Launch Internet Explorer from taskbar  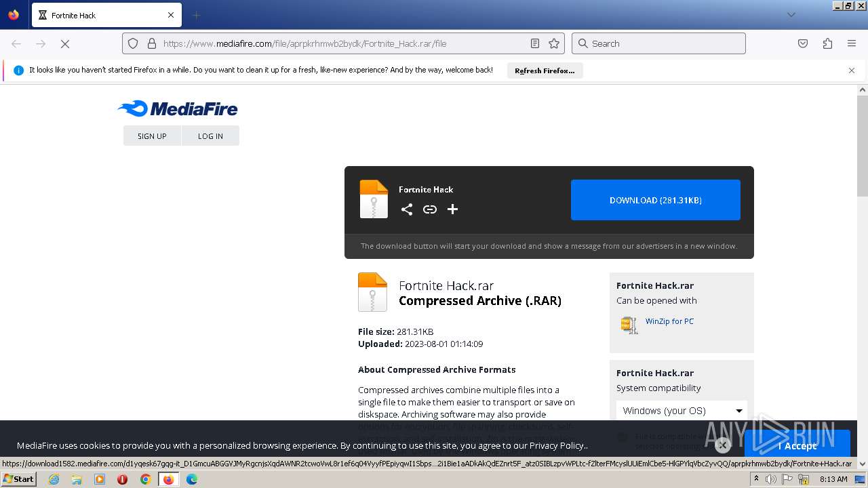pyautogui.click(x=54, y=479)
